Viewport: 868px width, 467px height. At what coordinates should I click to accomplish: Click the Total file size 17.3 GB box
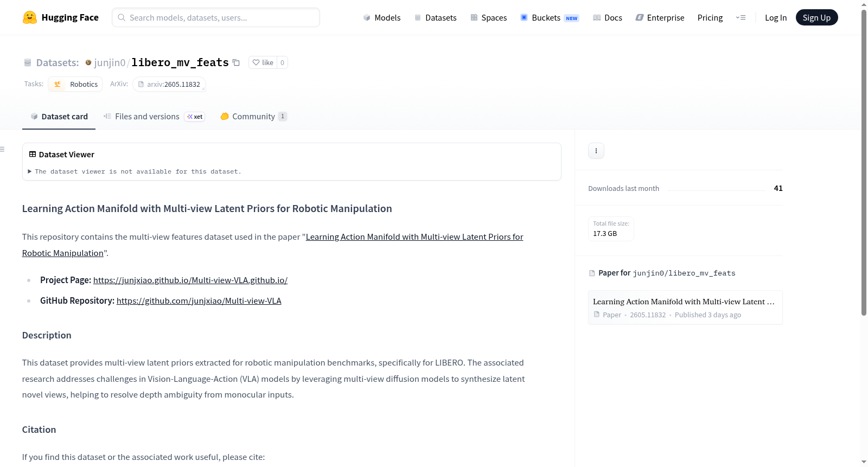coord(611,229)
